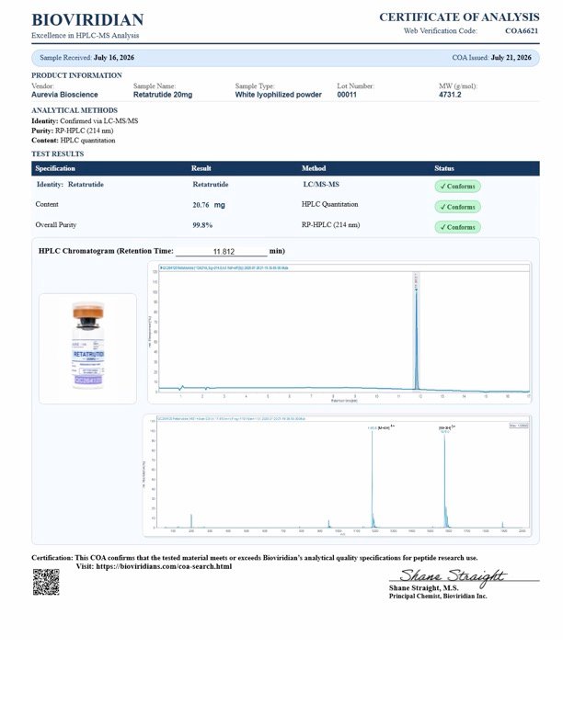The image size is (563, 728).
Task: Click the Overall Purity specification cell
Action: click(x=56, y=224)
